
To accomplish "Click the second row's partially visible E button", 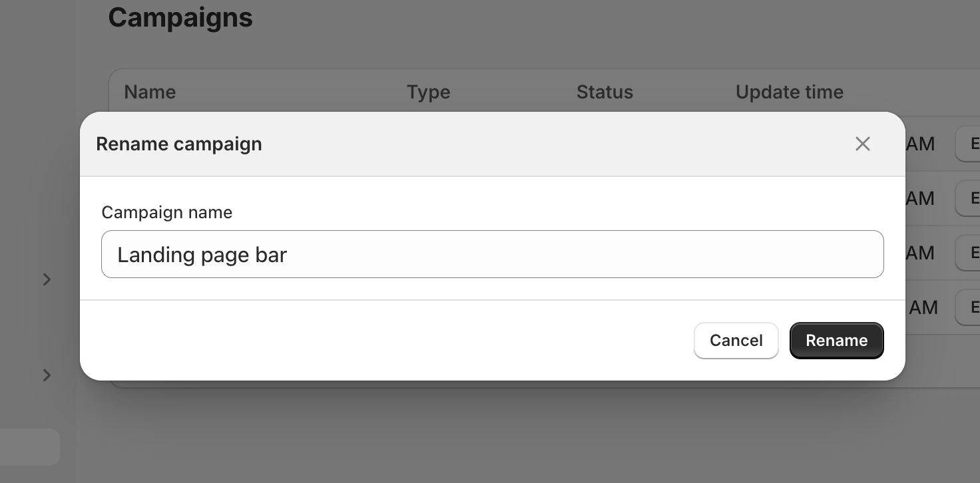I will [x=968, y=198].
